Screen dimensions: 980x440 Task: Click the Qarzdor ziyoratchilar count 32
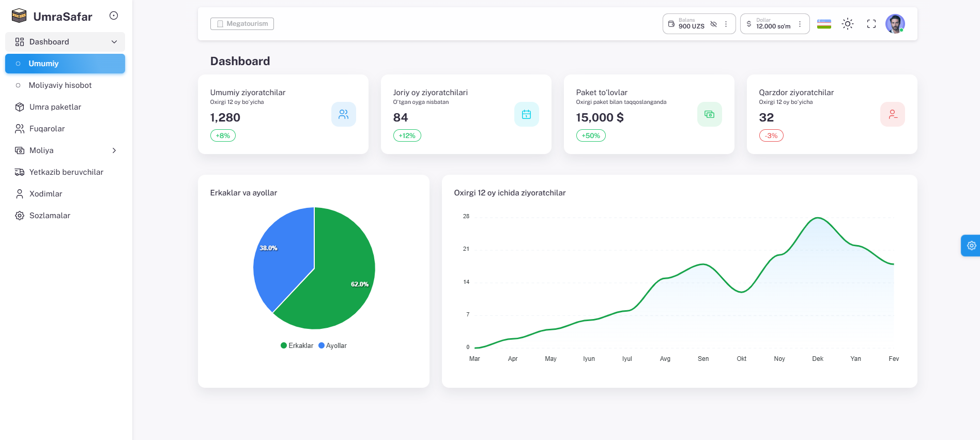click(x=767, y=117)
